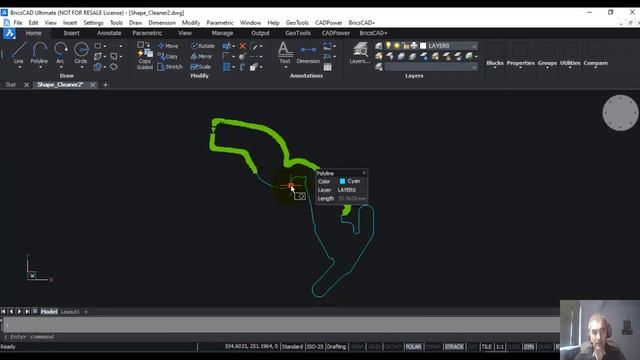Screen dimensions: 640x360
Task: Toggle STRACK in status bar
Action: [x=454, y=347]
